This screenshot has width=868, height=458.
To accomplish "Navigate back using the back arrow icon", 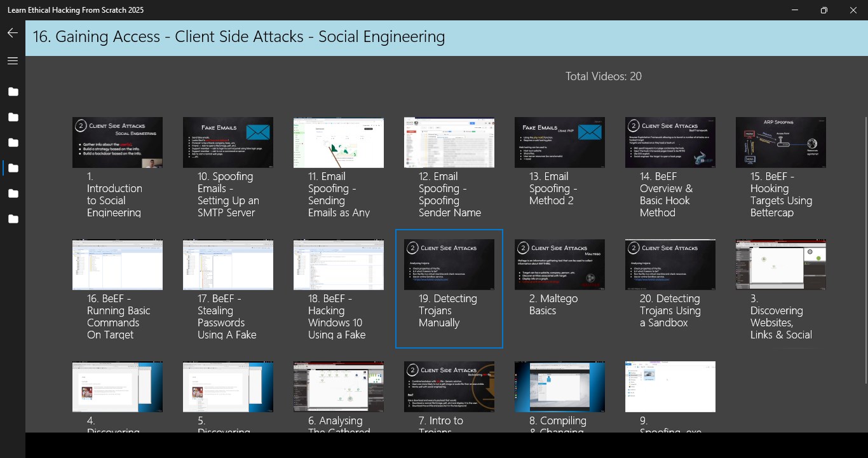I will point(12,32).
